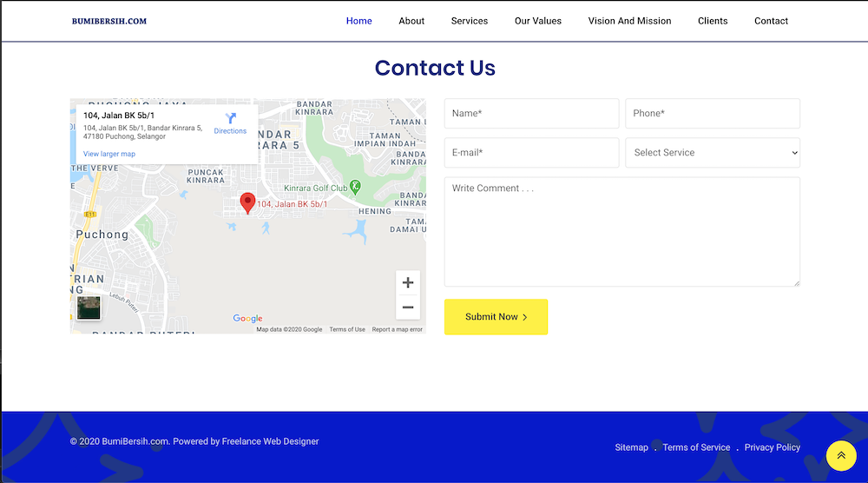The height and width of the screenshot is (483, 868).
Task: Open the Select Service dropdown
Action: click(713, 153)
